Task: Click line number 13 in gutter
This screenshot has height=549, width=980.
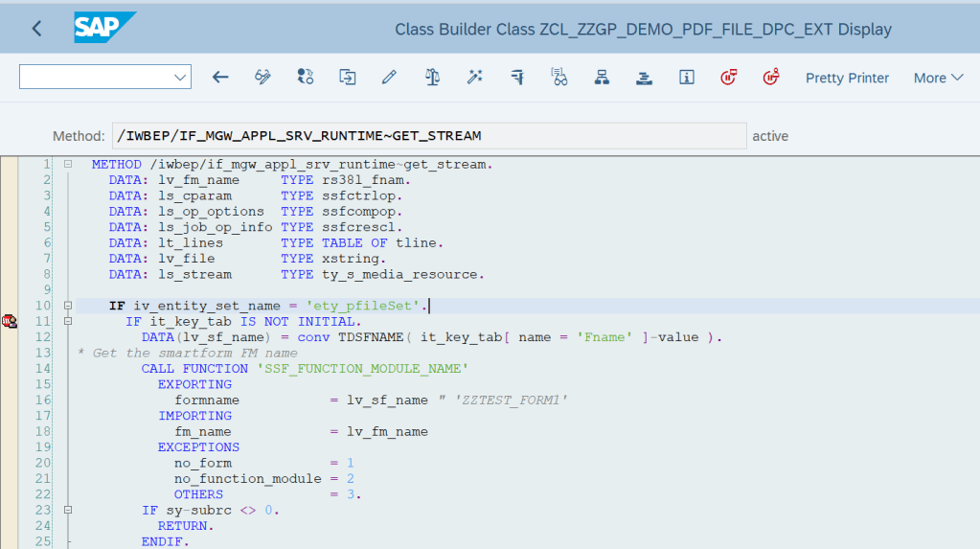Action: (x=42, y=354)
